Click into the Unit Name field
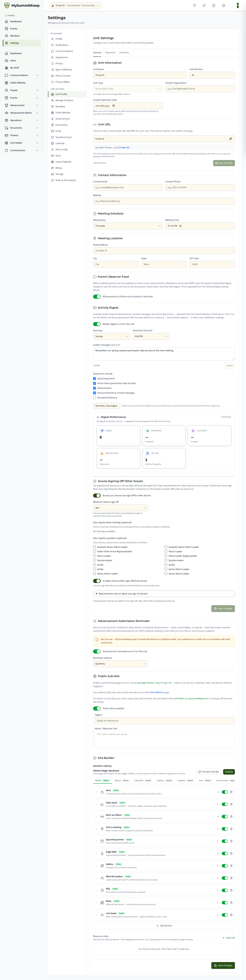 click(140, 75)
